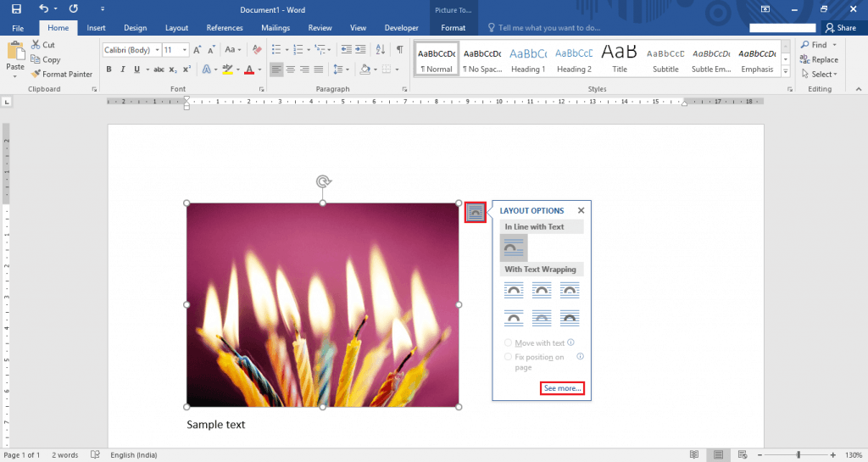Close the Layout Options panel
This screenshot has height=462, width=868.
(x=581, y=210)
